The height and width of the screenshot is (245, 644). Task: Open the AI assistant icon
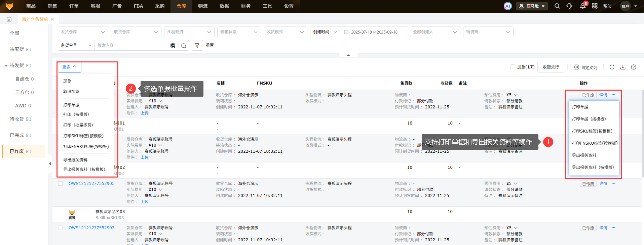(507, 6)
